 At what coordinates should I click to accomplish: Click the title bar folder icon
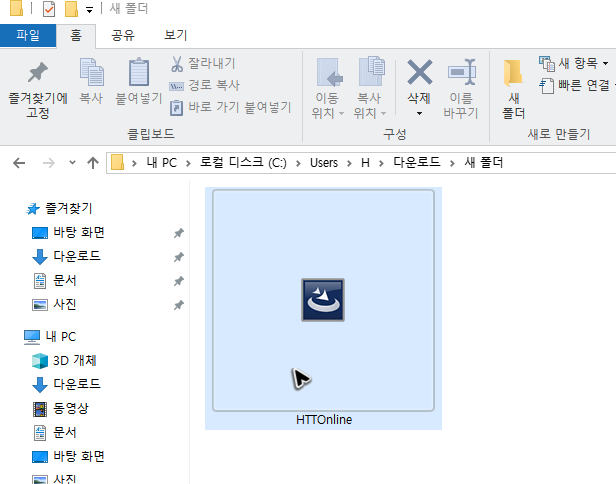tap(16, 8)
